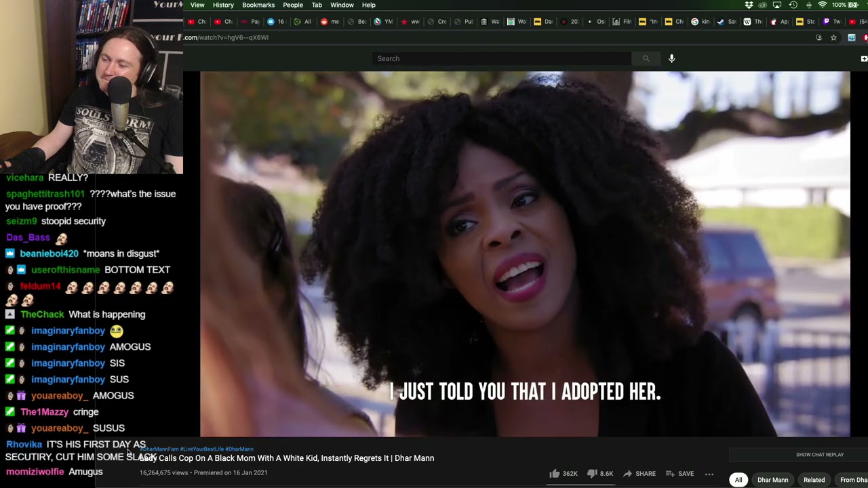Click the address bar URL text

coord(226,37)
